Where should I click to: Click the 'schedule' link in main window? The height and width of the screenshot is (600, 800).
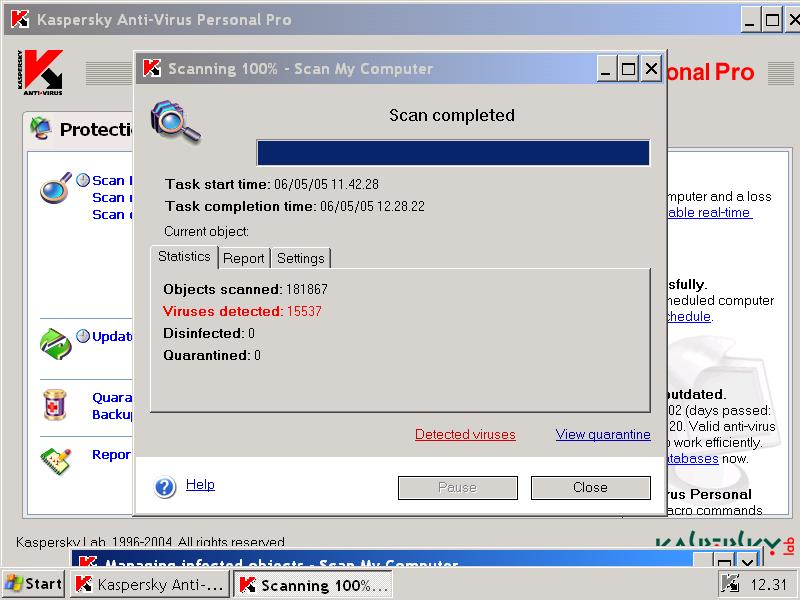pyautogui.click(x=689, y=316)
